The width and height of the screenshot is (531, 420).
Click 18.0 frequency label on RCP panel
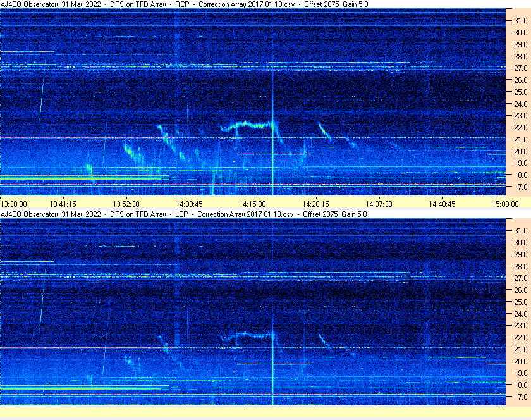coord(521,175)
